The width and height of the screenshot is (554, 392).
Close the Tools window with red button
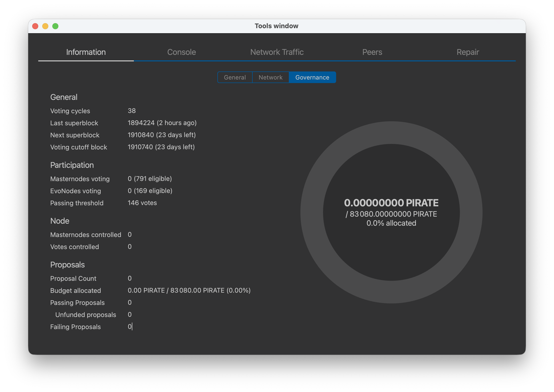35,26
